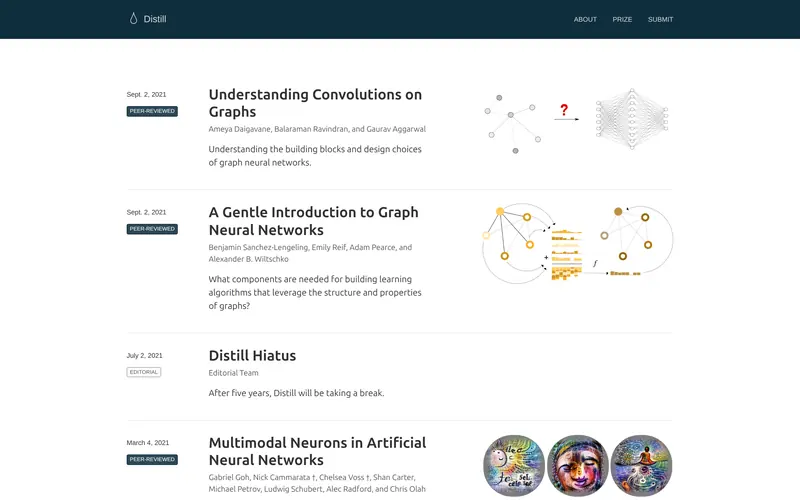This screenshot has height=500, width=800.
Task: Open article A Gentle Introduction to Graph Neural Networks
Action: [x=313, y=221]
